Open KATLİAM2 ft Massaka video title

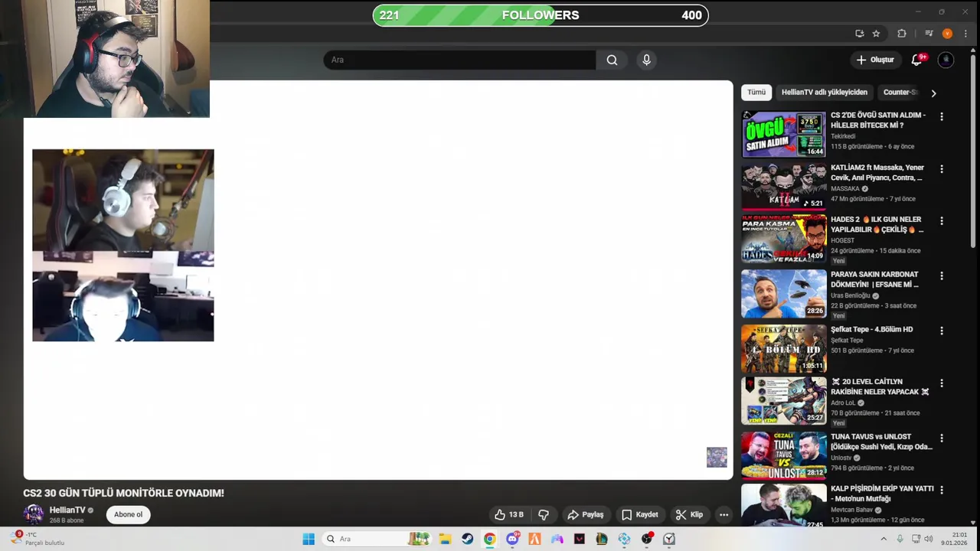click(877, 172)
